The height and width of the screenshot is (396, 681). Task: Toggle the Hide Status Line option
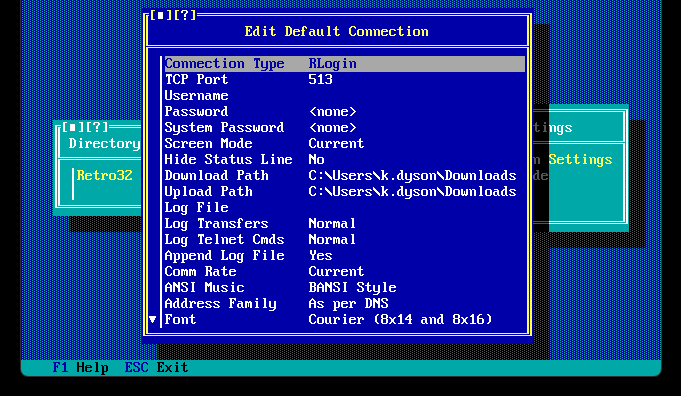345,159
